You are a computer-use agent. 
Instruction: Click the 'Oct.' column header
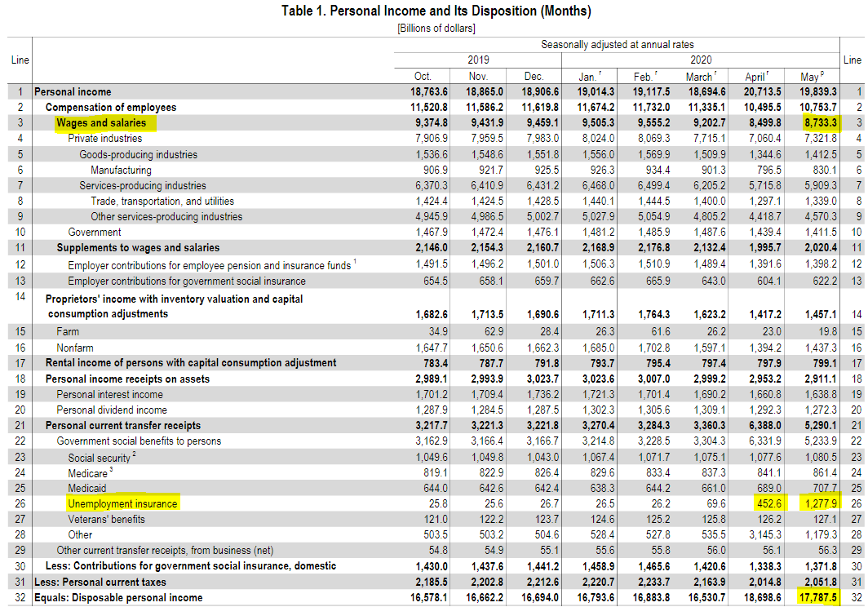click(423, 77)
